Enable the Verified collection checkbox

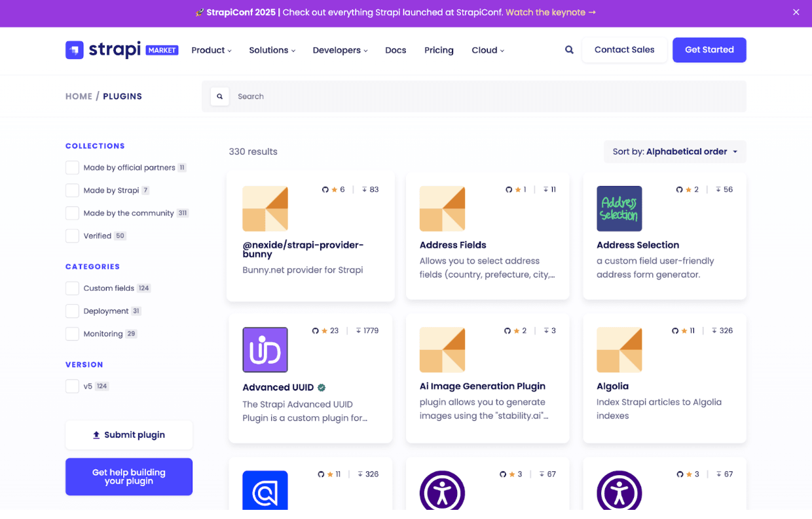(x=72, y=236)
